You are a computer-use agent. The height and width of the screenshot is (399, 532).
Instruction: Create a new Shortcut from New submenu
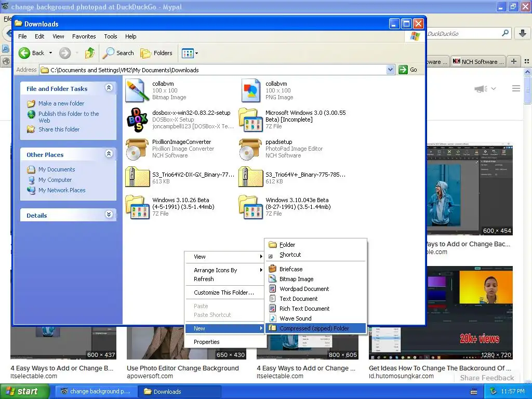pyautogui.click(x=315, y=255)
